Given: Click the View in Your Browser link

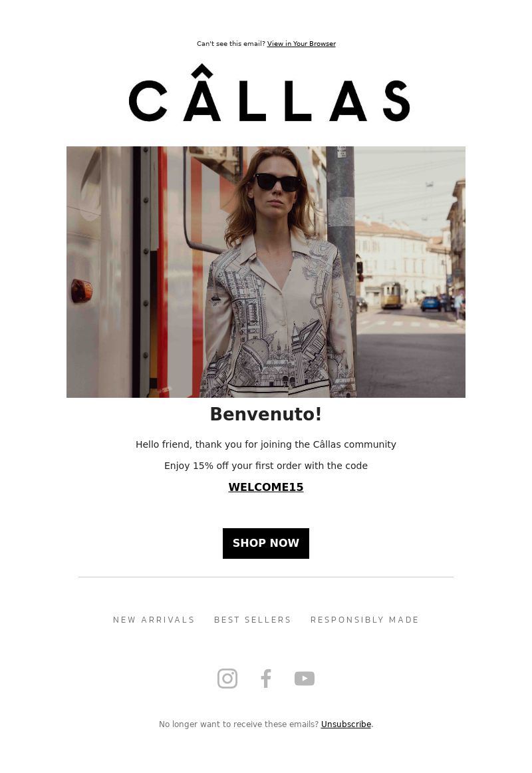Looking at the screenshot, I should point(301,43).
